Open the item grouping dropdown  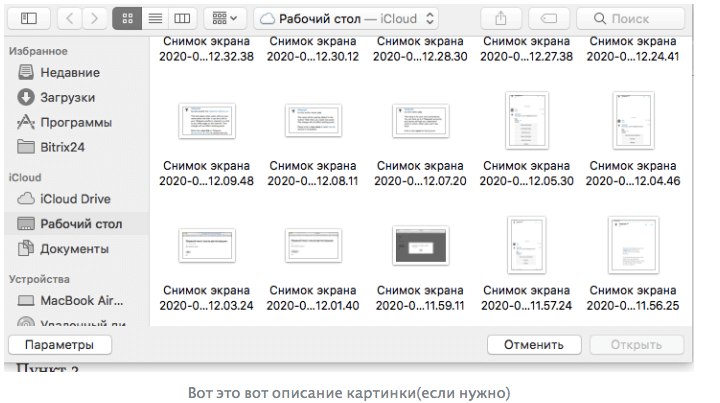(225, 19)
